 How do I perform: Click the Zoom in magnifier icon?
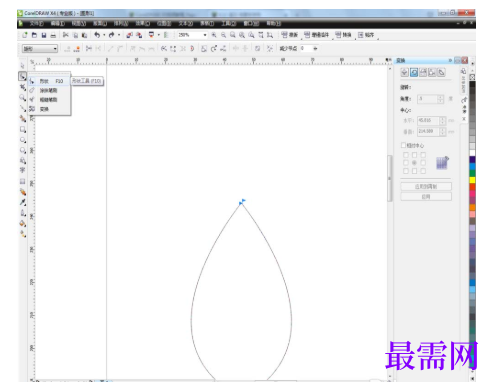tap(214, 35)
